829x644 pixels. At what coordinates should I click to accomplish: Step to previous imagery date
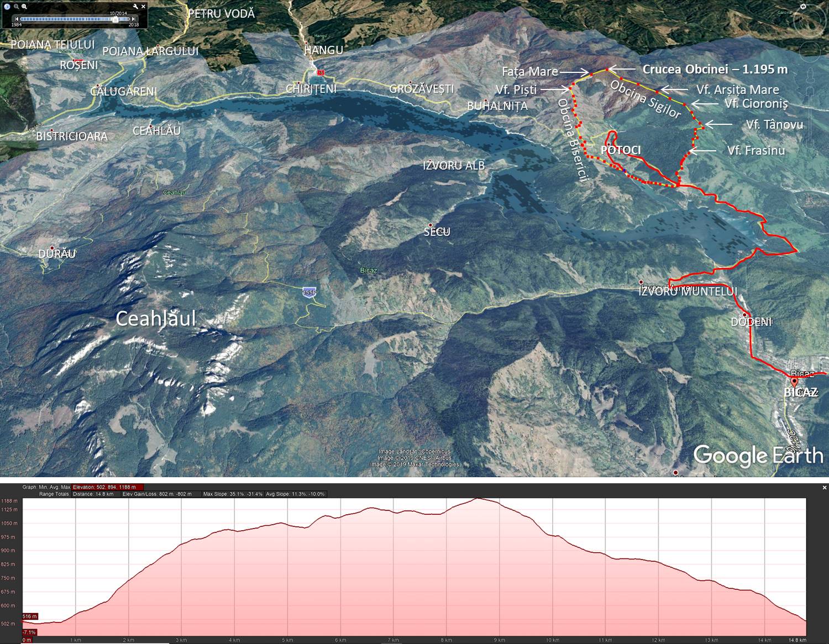(x=17, y=19)
